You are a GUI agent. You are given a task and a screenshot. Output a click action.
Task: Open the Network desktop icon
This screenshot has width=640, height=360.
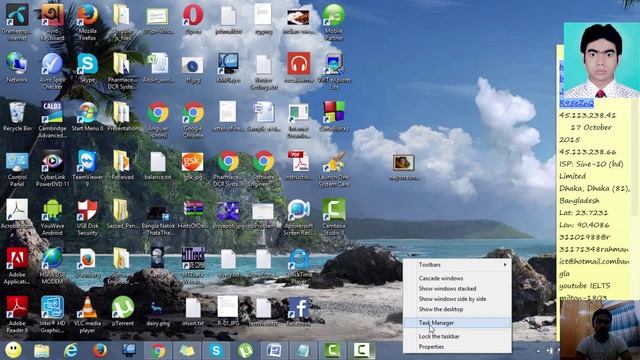17,68
